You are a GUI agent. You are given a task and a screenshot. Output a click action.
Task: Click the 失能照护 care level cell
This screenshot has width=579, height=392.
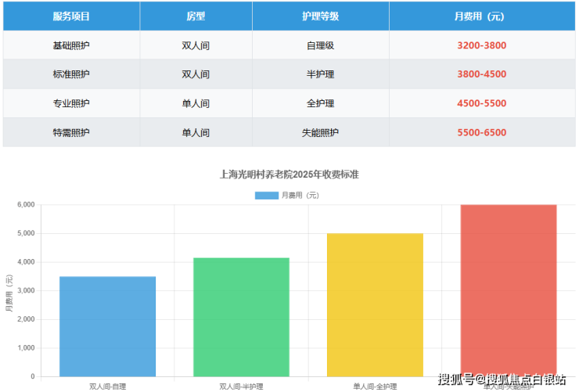(x=320, y=132)
